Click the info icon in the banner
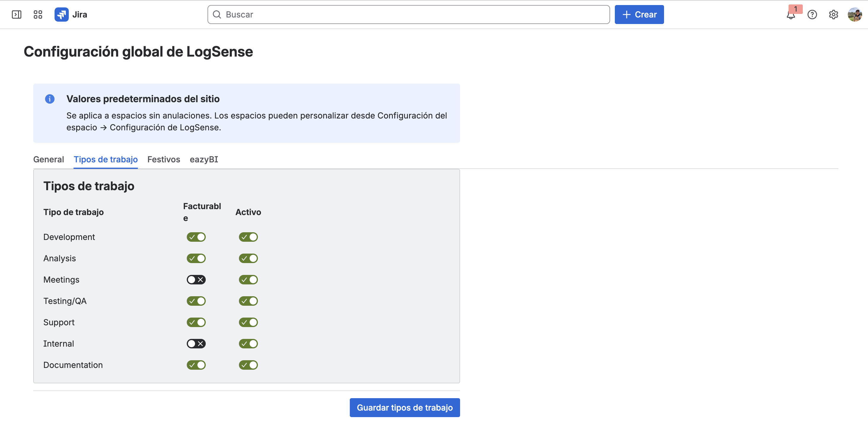 click(x=50, y=99)
